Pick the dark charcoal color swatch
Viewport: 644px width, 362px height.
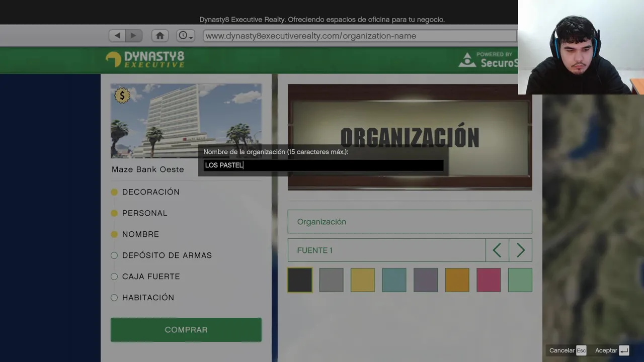click(x=300, y=280)
